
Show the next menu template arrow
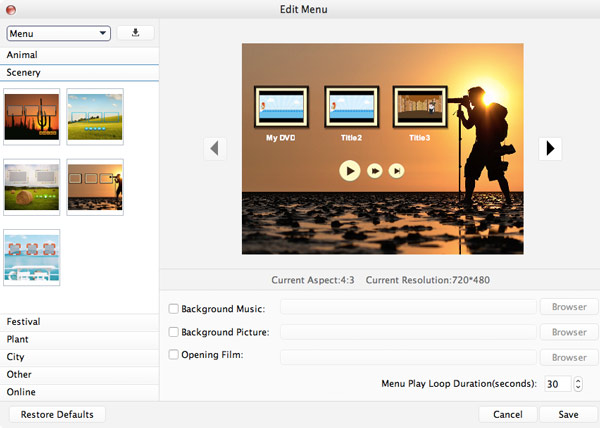coord(550,148)
